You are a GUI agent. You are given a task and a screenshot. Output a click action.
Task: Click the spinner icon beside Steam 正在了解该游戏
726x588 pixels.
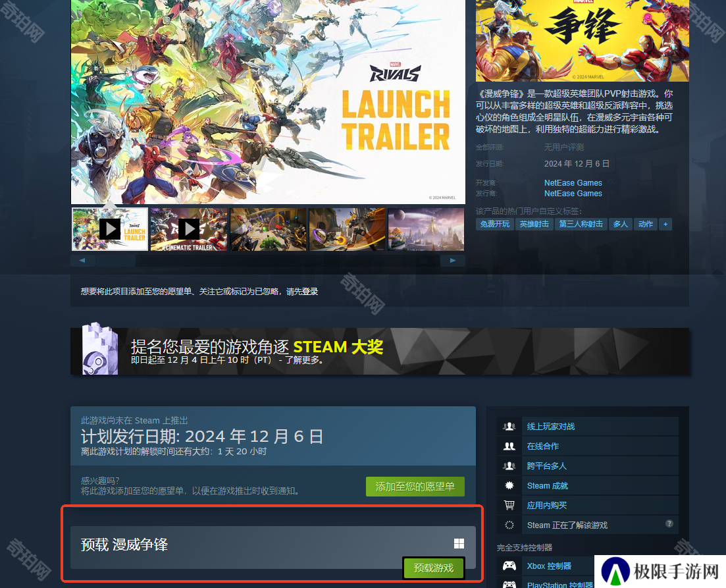(509, 525)
